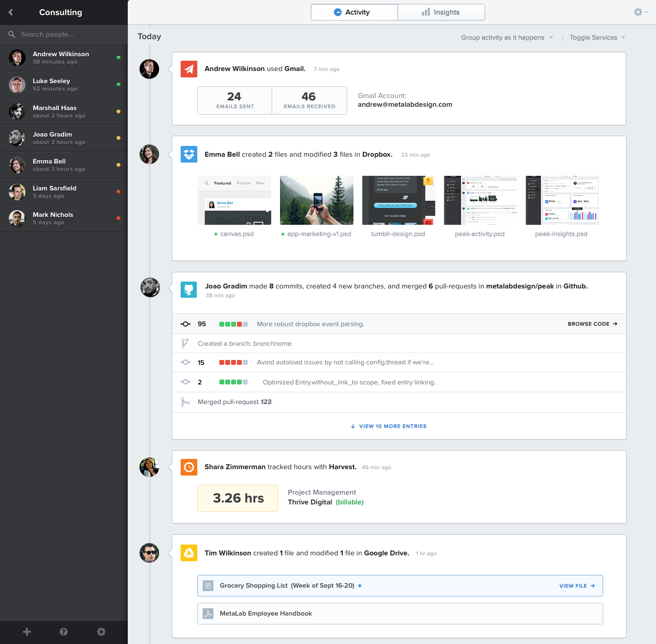The width and height of the screenshot is (656, 644).
Task: Switch to the Insights tab
Action: coord(441,12)
